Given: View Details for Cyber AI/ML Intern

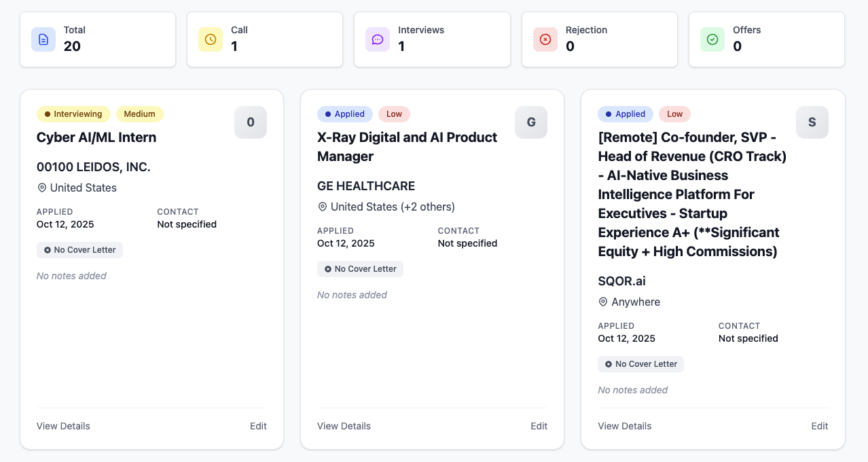Looking at the screenshot, I should click(x=63, y=426).
